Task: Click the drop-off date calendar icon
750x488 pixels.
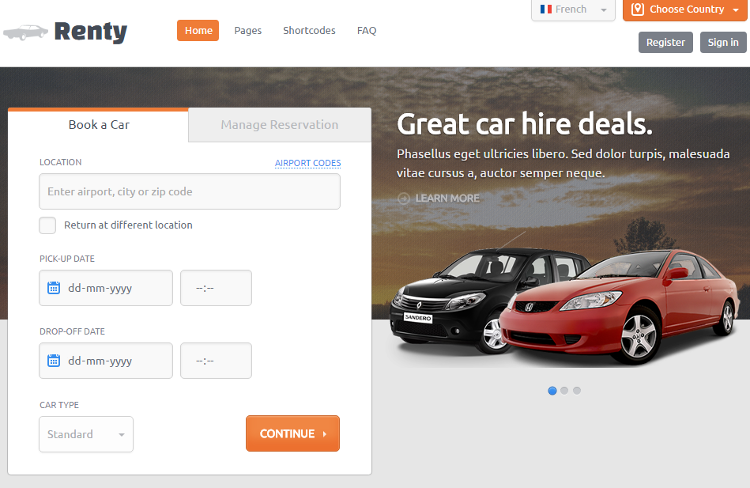Action: point(54,360)
